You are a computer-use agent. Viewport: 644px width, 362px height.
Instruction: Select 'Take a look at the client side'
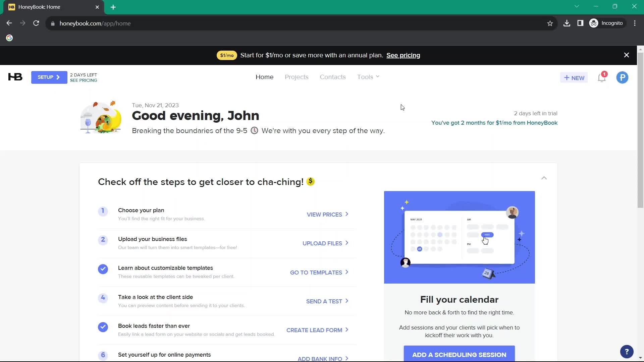coord(155,297)
